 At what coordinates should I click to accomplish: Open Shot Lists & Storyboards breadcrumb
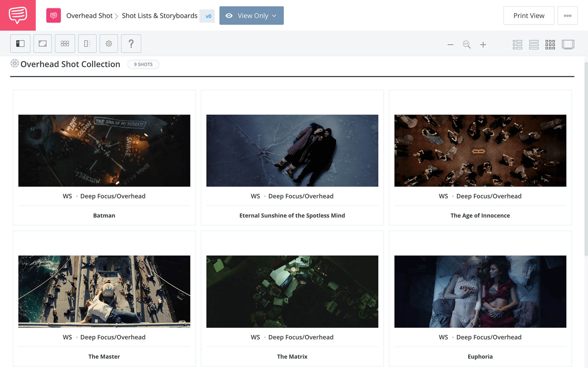pos(160,16)
